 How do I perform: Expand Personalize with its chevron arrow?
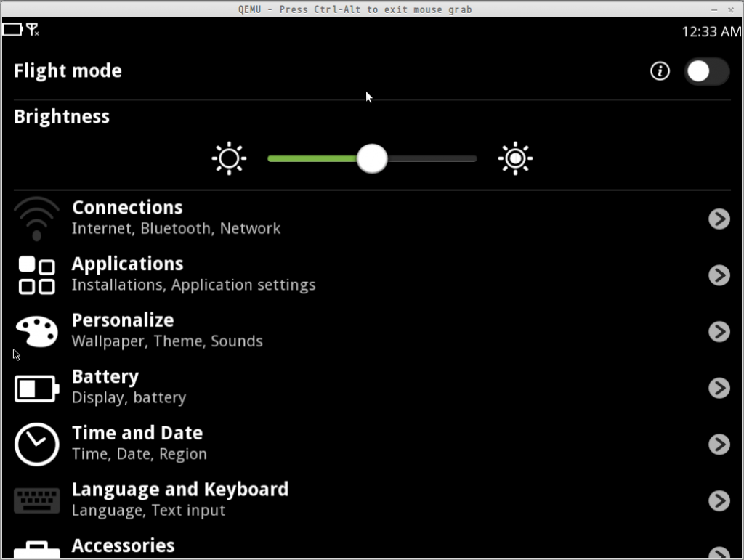719,331
